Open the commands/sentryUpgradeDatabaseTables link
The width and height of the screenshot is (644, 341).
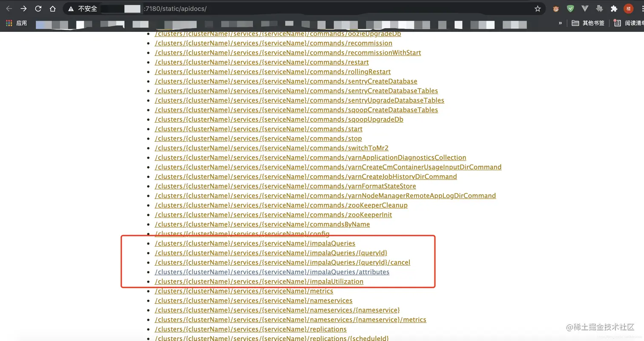299,100
